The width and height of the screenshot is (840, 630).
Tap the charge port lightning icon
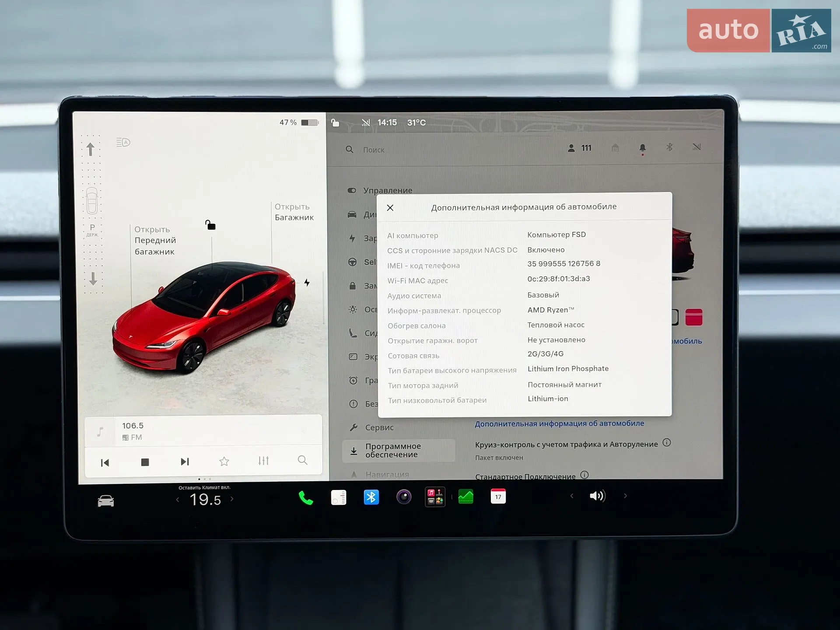pyautogui.click(x=307, y=283)
